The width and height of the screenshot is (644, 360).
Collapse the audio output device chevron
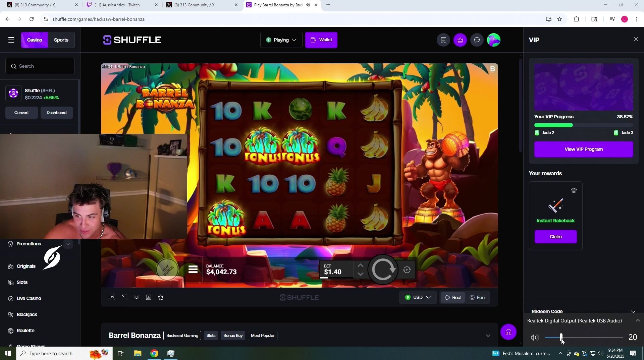(638, 321)
